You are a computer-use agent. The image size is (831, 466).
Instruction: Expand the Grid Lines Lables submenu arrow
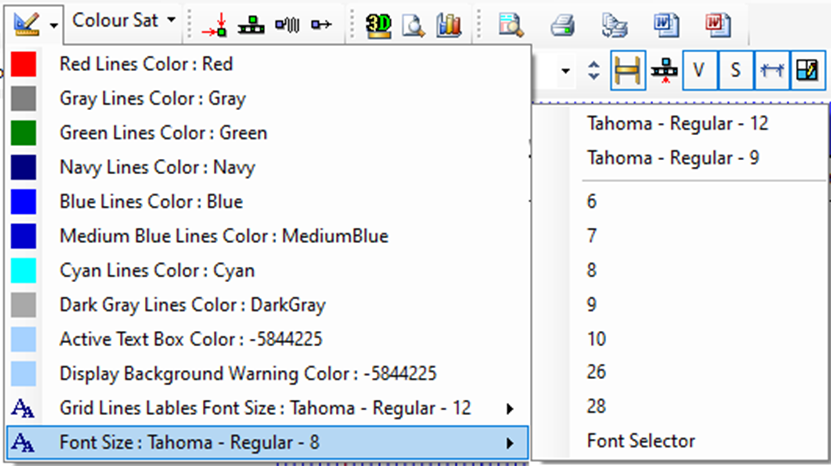tap(509, 409)
